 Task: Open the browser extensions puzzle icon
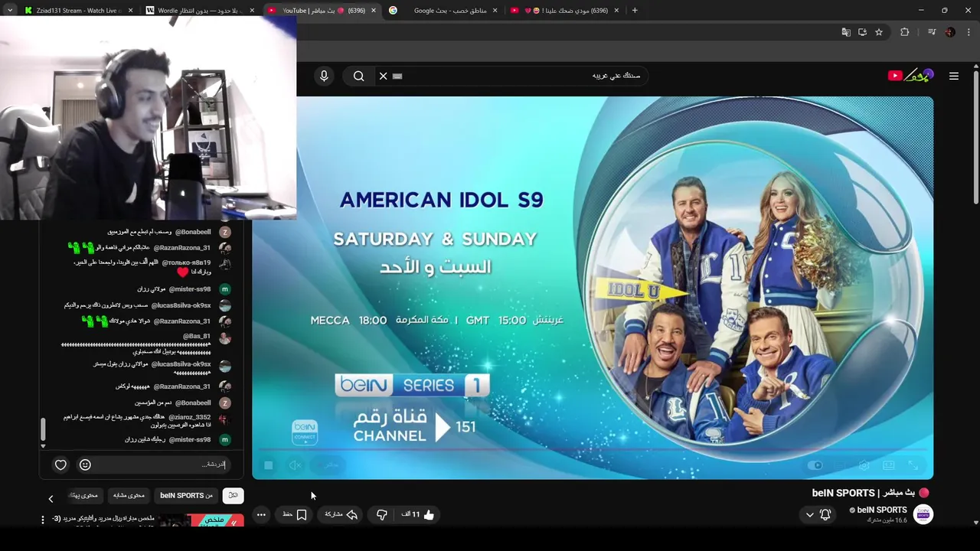click(x=905, y=32)
